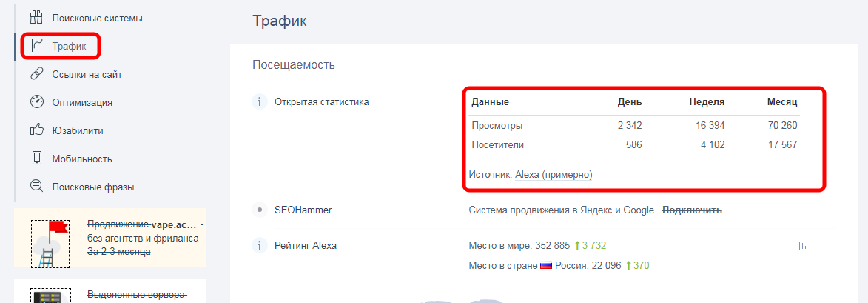The width and height of the screenshot is (868, 303).
Task: Click the search bubble icon for Поисковые фразы
Action: (x=36, y=187)
